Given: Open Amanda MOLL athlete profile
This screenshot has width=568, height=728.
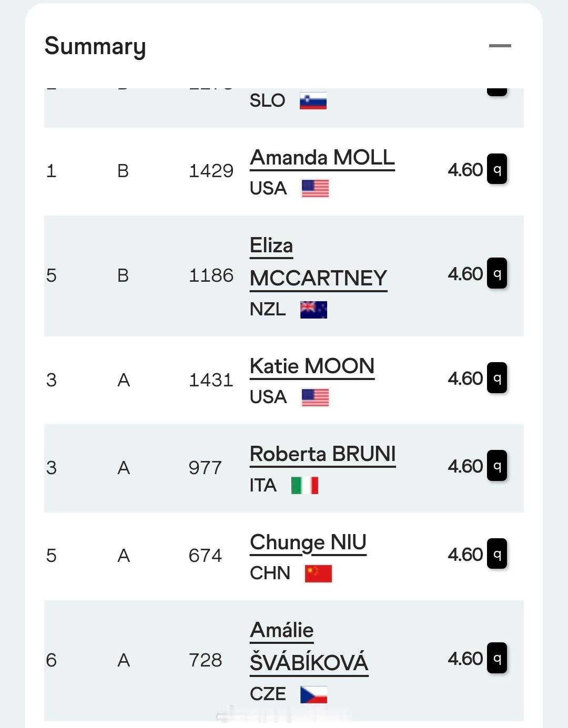Looking at the screenshot, I should click(322, 158).
